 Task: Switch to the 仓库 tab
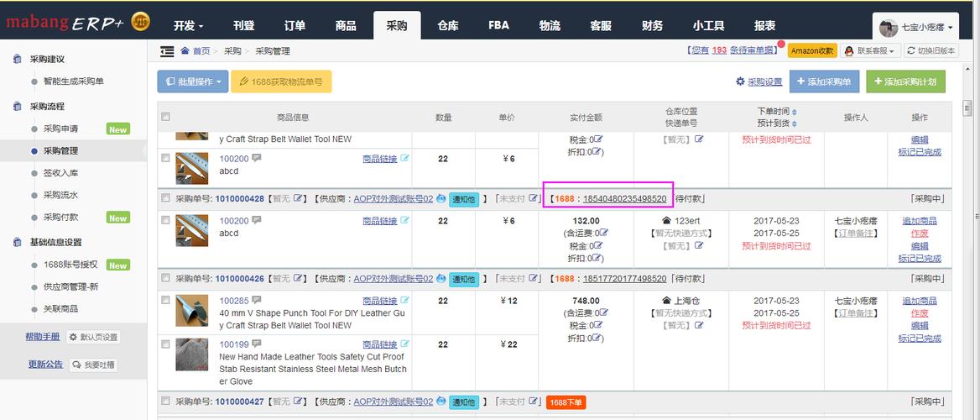click(x=448, y=26)
